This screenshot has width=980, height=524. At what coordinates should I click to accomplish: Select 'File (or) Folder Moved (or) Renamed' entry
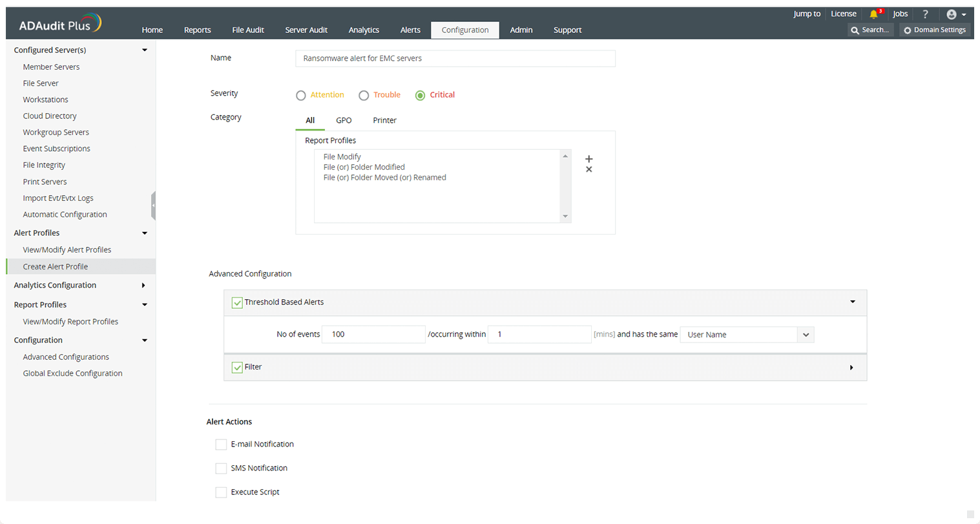[x=385, y=178]
